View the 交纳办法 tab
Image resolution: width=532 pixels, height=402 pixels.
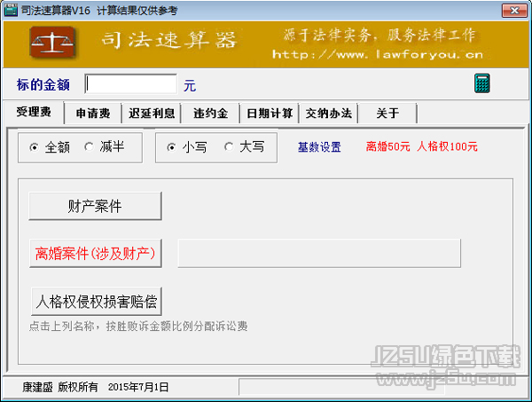pos(328,114)
